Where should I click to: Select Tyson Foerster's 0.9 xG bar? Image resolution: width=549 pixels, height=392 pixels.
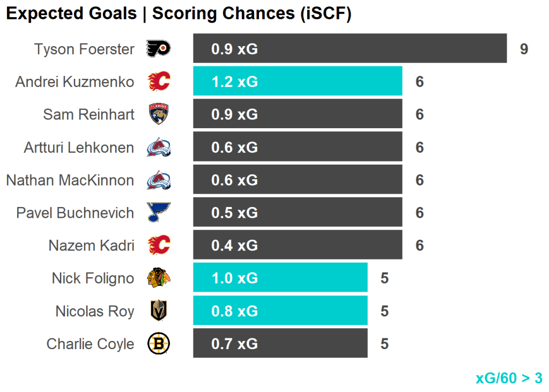(350, 49)
